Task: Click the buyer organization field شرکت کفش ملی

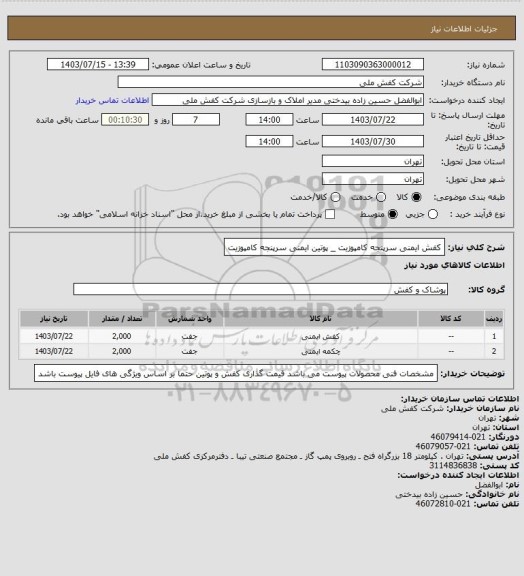Action: tap(270, 82)
